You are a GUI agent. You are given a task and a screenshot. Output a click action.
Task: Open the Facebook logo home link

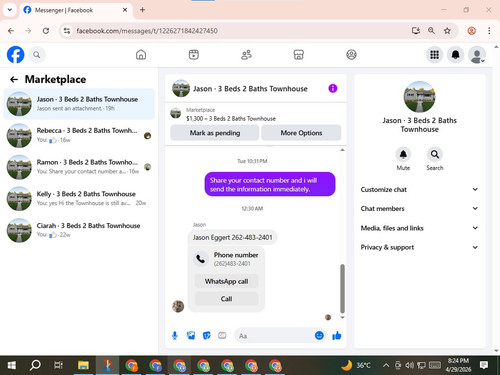point(16,55)
